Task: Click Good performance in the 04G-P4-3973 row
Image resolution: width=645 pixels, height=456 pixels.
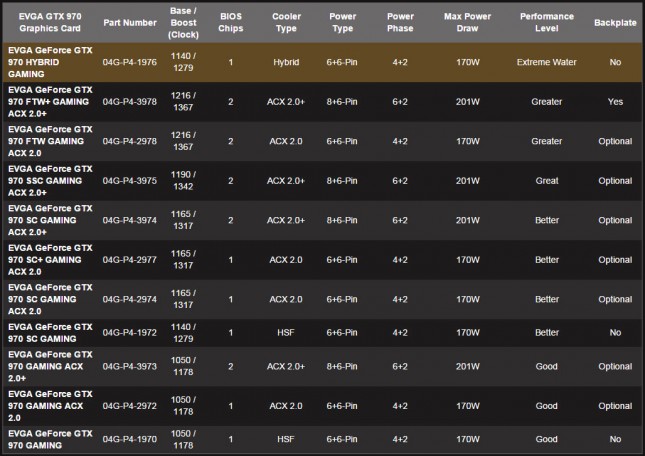Action: [x=547, y=366]
